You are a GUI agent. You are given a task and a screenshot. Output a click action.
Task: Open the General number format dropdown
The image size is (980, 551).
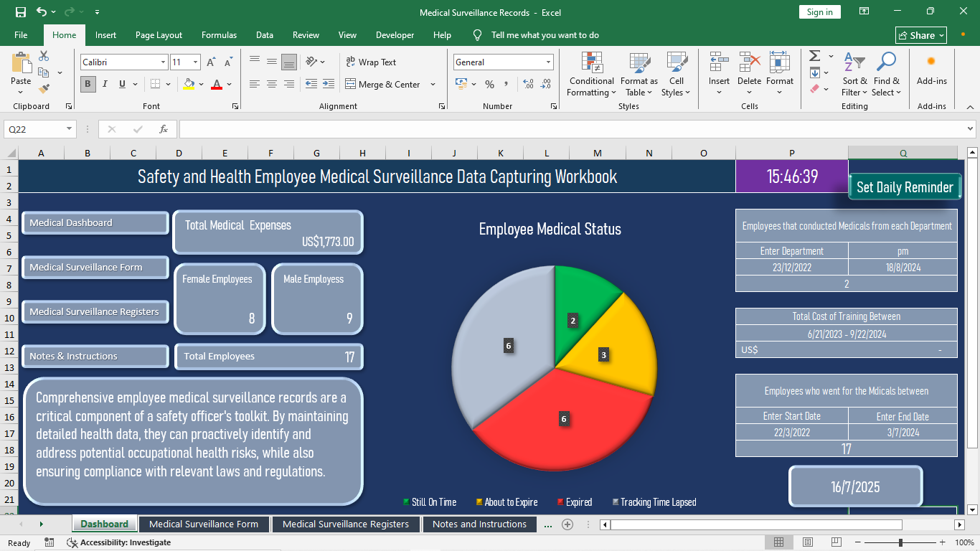[548, 62]
